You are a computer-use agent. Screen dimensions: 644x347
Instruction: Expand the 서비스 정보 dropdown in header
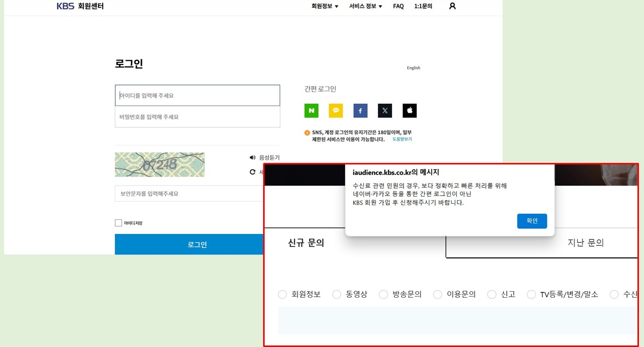pos(366,6)
